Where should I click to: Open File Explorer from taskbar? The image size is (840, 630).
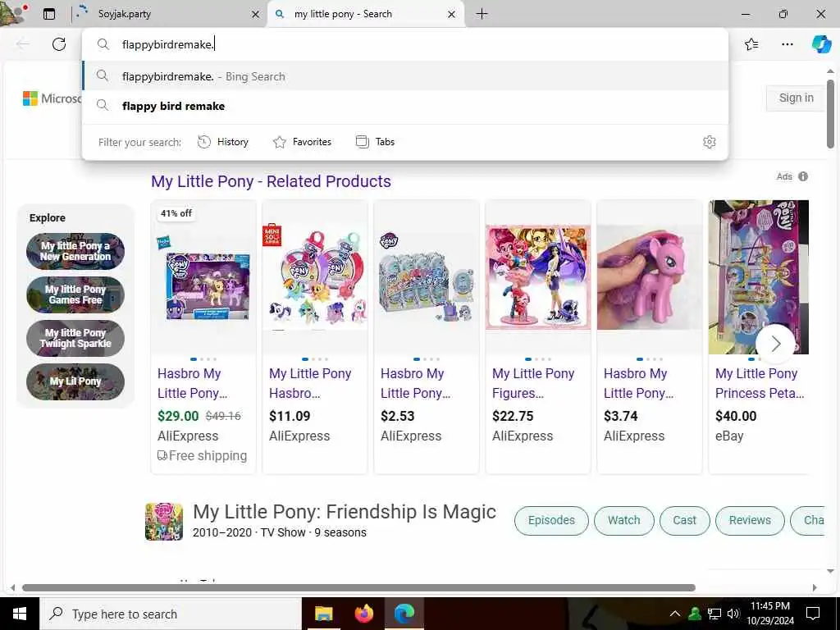pyautogui.click(x=323, y=614)
